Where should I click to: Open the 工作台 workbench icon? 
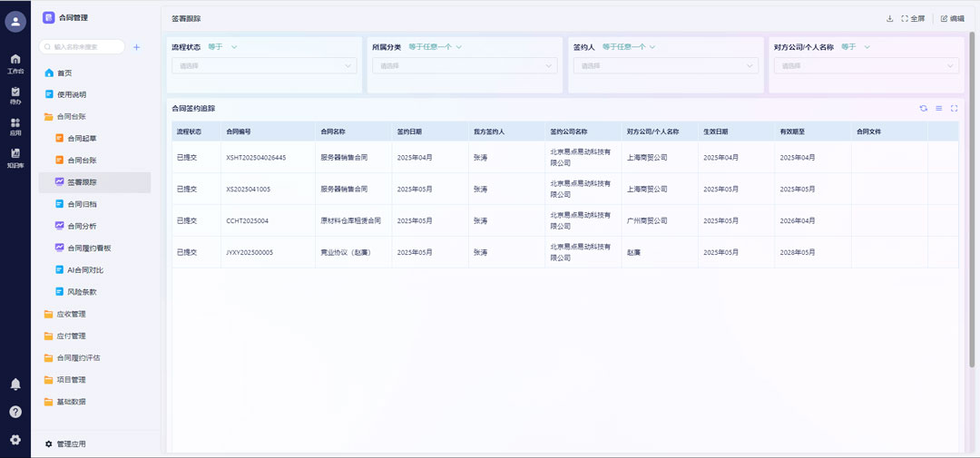(x=15, y=63)
